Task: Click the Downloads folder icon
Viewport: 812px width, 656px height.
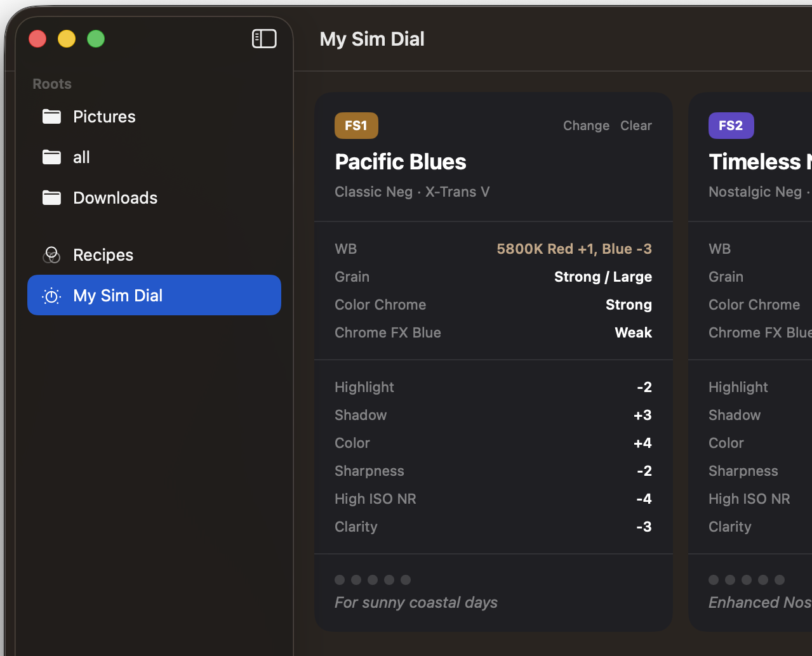Action: [51, 198]
